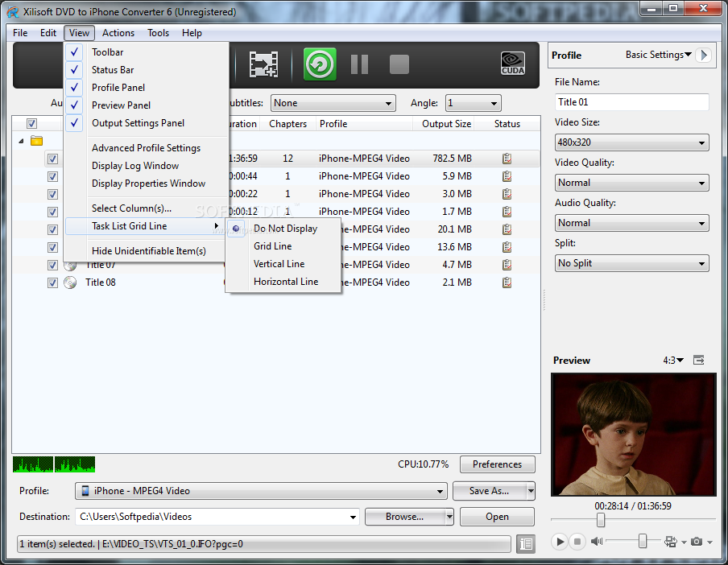The image size is (728, 565).
Task: Click the DVD folder icon in task list
Action: (37, 141)
